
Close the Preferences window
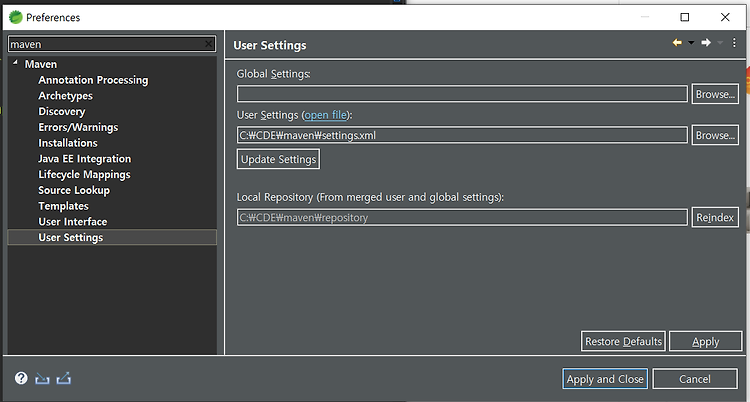coord(725,18)
